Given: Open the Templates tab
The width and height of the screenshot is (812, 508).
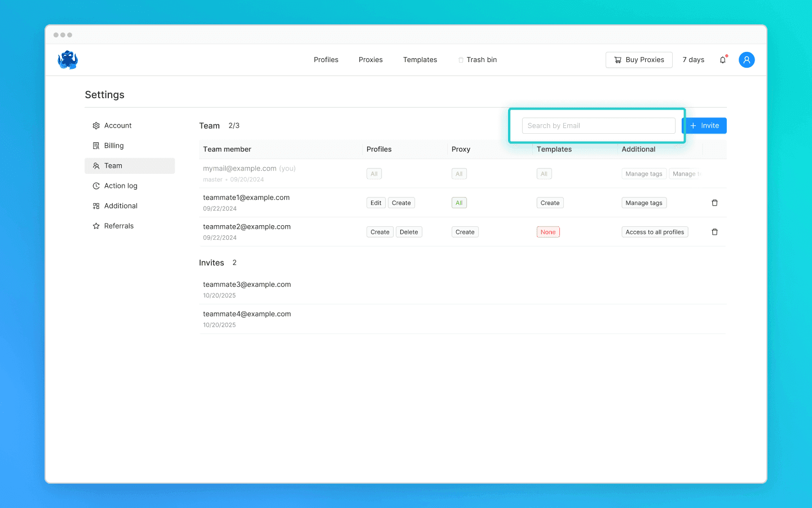Looking at the screenshot, I should pos(420,60).
